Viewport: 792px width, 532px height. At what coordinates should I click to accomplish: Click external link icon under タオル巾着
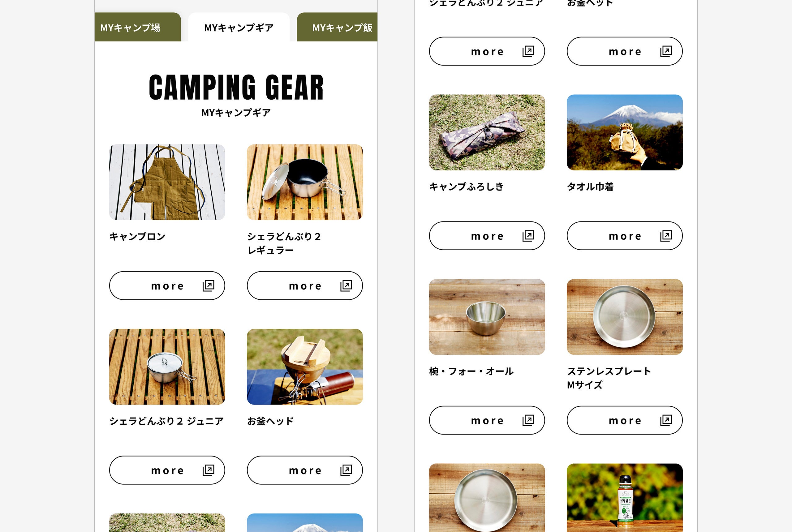tap(666, 236)
